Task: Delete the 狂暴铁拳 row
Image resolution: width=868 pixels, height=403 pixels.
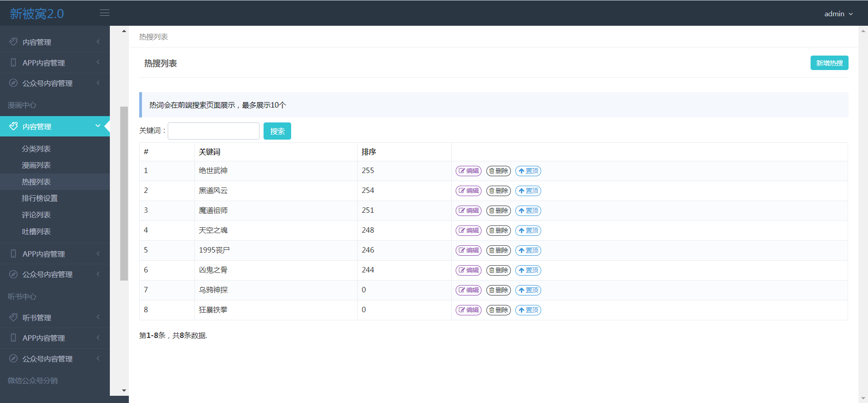Action: point(498,310)
